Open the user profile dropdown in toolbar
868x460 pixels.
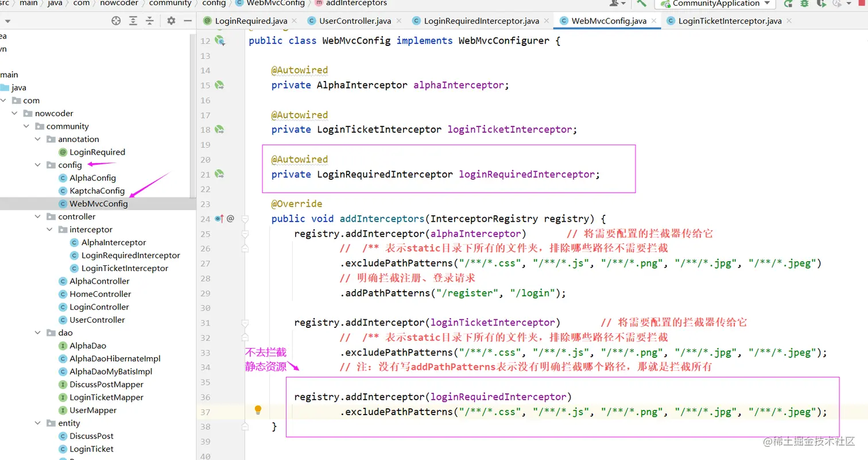pos(618,3)
